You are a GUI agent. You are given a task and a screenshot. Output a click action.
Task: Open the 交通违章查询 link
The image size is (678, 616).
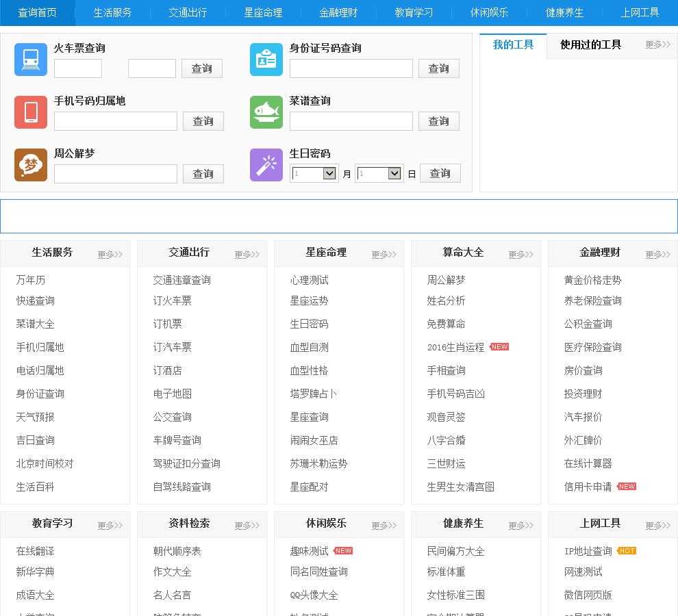[x=181, y=280]
